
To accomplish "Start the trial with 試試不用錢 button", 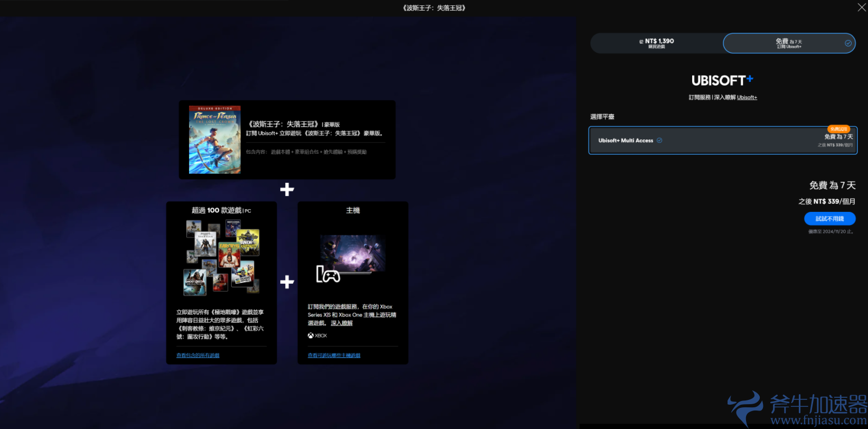I will (x=829, y=219).
